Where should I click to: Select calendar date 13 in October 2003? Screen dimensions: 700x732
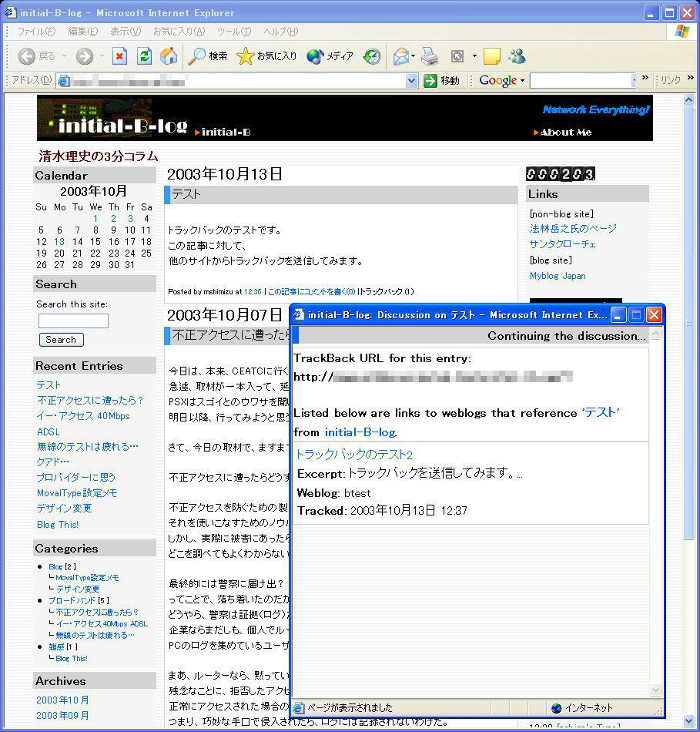click(x=59, y=241)
